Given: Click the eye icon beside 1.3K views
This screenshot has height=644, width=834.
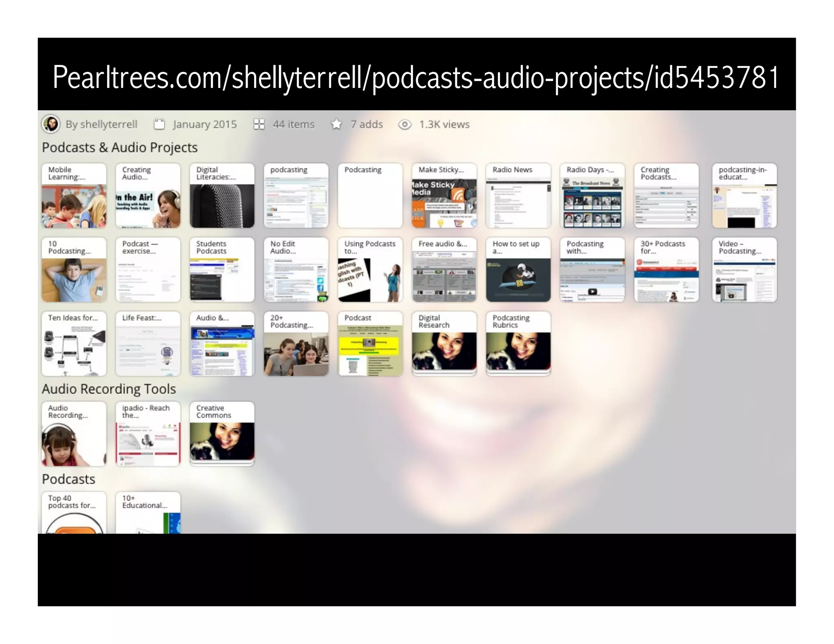Looking at the screenshot, I should (404, 125).
